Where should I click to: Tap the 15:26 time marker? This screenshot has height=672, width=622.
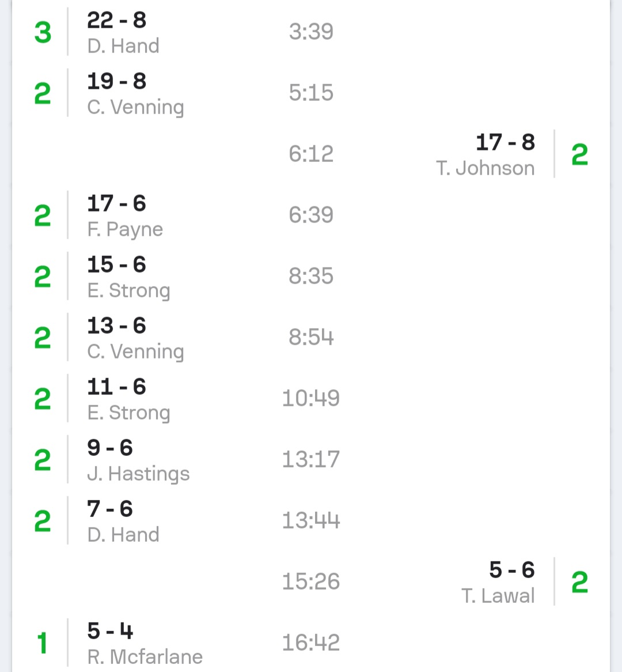[x=311, y=582]
